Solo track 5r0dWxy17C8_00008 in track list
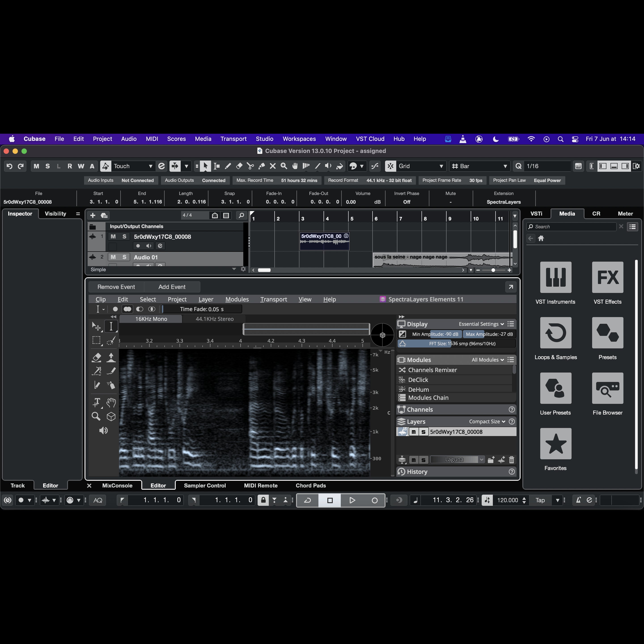The width and height of the screenshot is (644, 644). coord(124,236)
